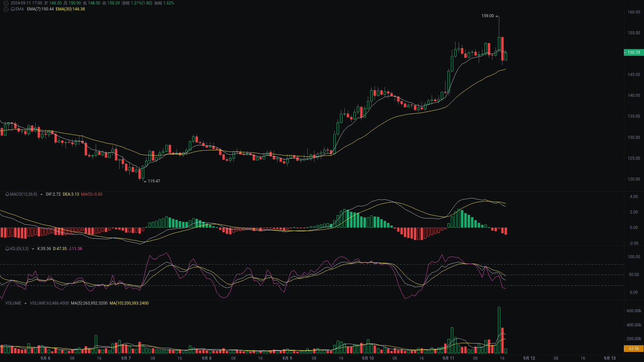Click the 155.00 price axis label
Screen dimensions: 644x362
coord(634,33)
